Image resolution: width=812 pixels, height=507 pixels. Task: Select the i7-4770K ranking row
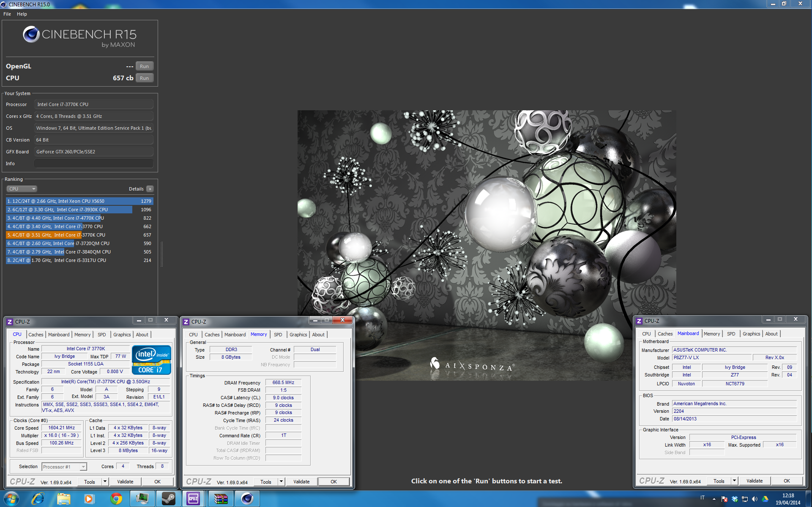pyautogui.click(x=79, y=218)
